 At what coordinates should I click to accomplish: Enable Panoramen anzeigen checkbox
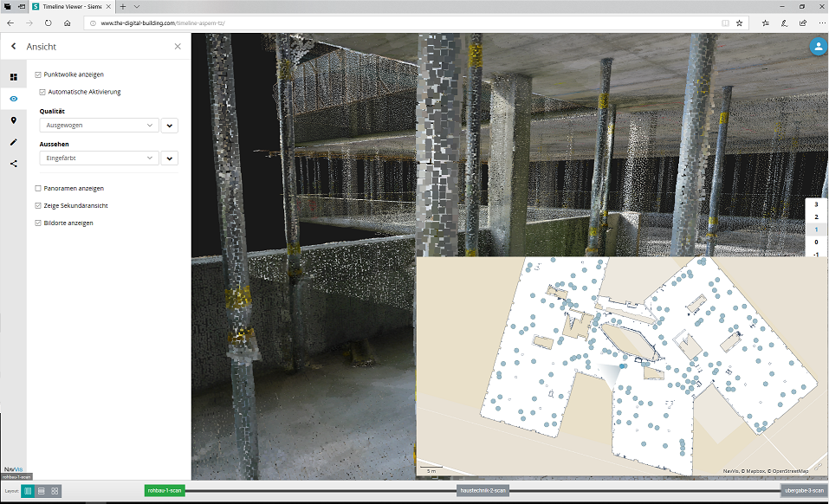click(38, 188)
